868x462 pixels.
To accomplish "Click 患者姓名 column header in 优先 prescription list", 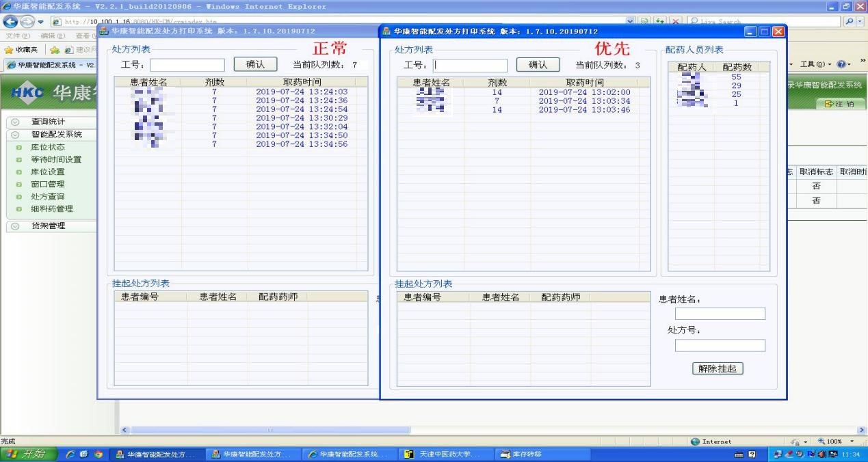I will (432, 83).
